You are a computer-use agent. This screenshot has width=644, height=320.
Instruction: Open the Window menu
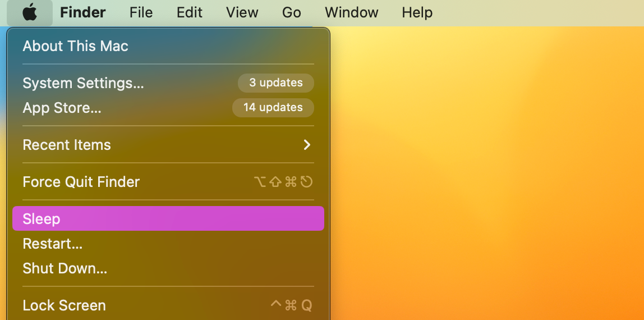(x=351, y=12)
